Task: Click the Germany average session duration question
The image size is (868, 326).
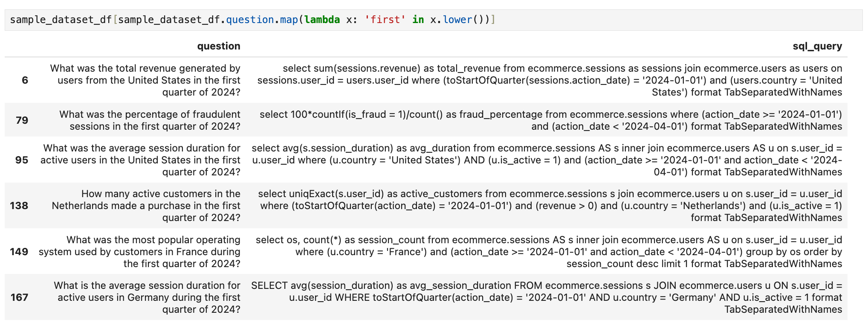Action: coord(147,297)
